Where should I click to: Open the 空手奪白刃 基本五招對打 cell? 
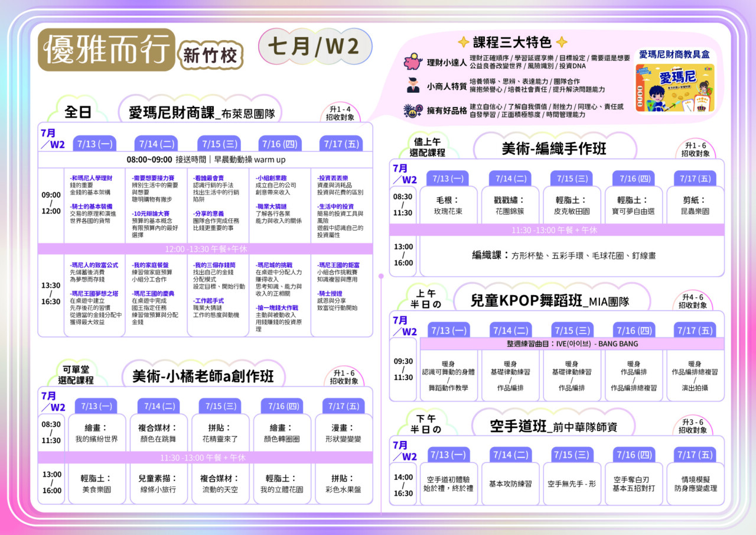coord(633,484)
